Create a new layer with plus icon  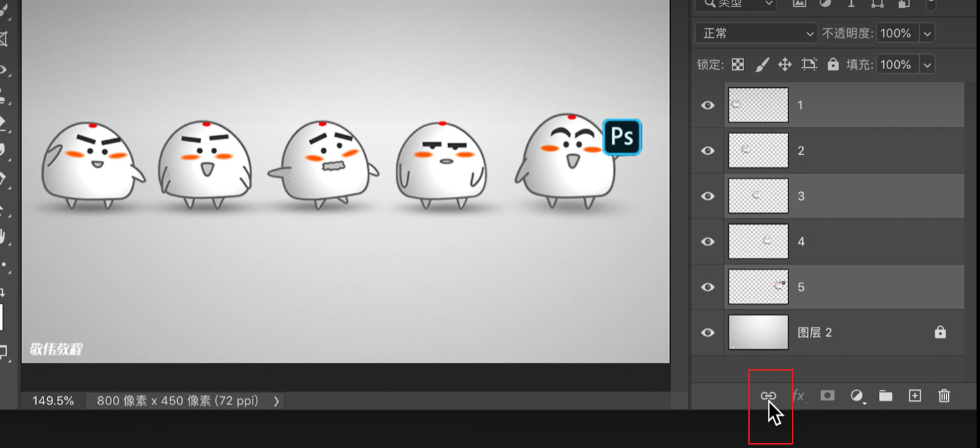915,395
